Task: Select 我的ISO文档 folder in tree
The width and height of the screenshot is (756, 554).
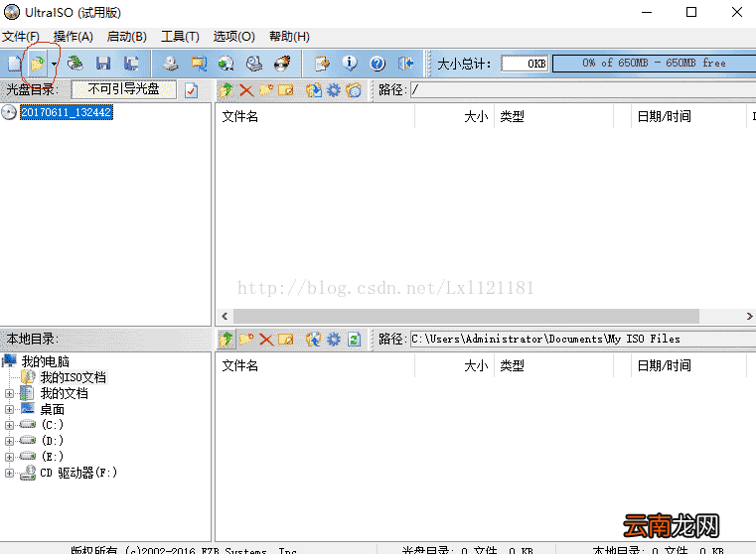Action: [73, 377]
